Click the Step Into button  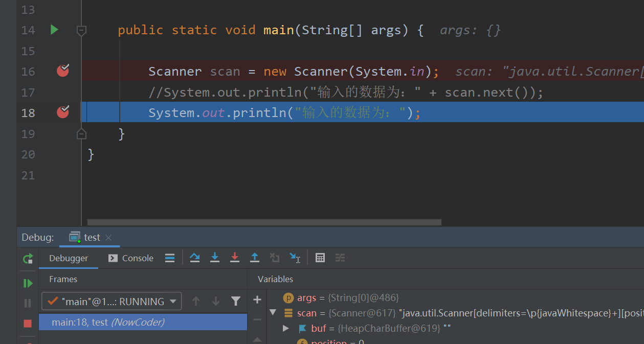pyautogui.click(x=215, y=258)
